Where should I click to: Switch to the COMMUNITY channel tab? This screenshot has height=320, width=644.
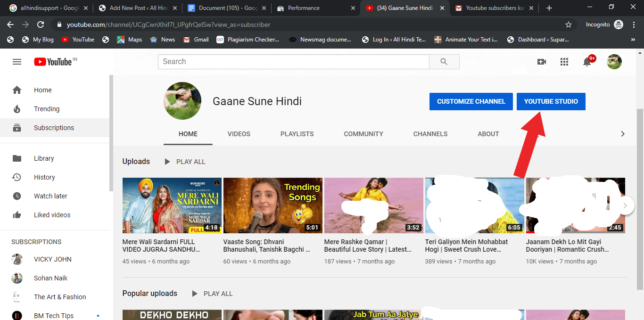coord(363,134)
